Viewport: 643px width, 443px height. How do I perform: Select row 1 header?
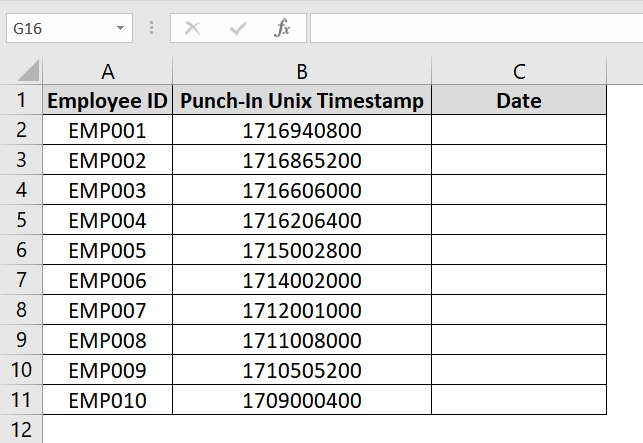pyautogui.click(x=21, y=100)
